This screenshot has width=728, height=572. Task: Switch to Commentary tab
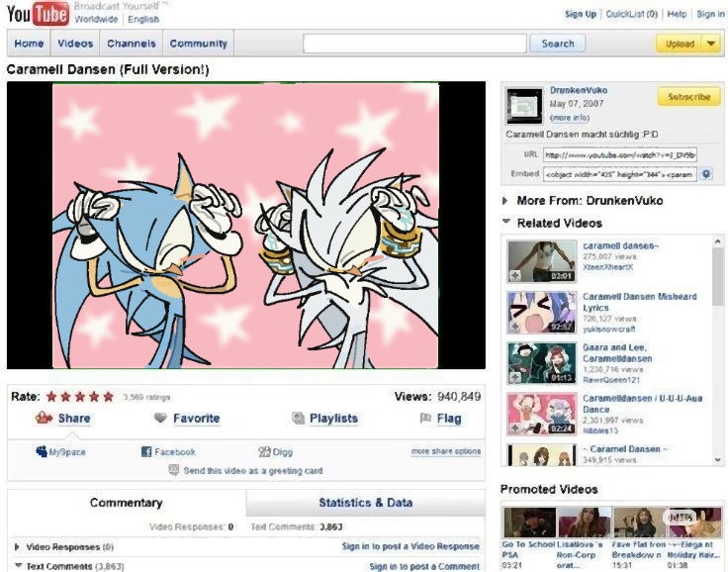127,503
